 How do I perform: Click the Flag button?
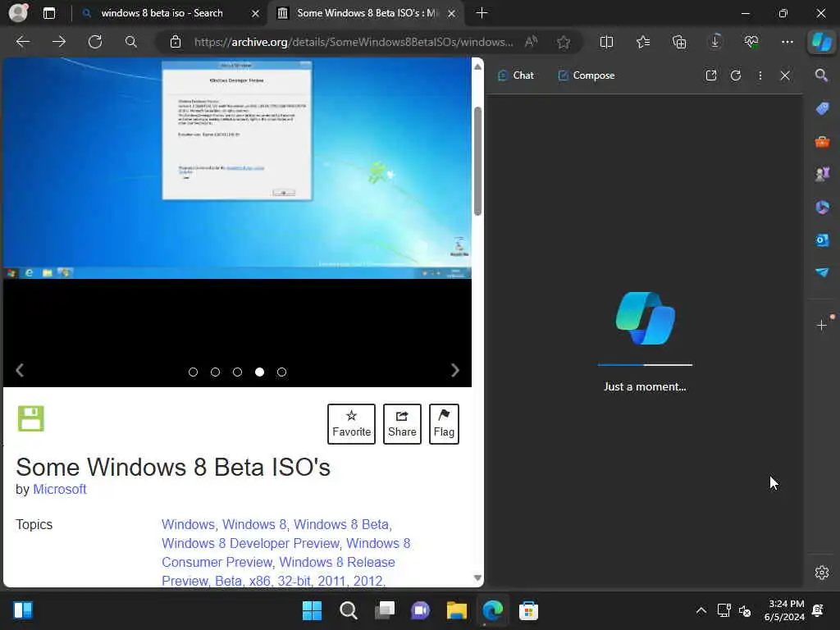pos(444,424)
